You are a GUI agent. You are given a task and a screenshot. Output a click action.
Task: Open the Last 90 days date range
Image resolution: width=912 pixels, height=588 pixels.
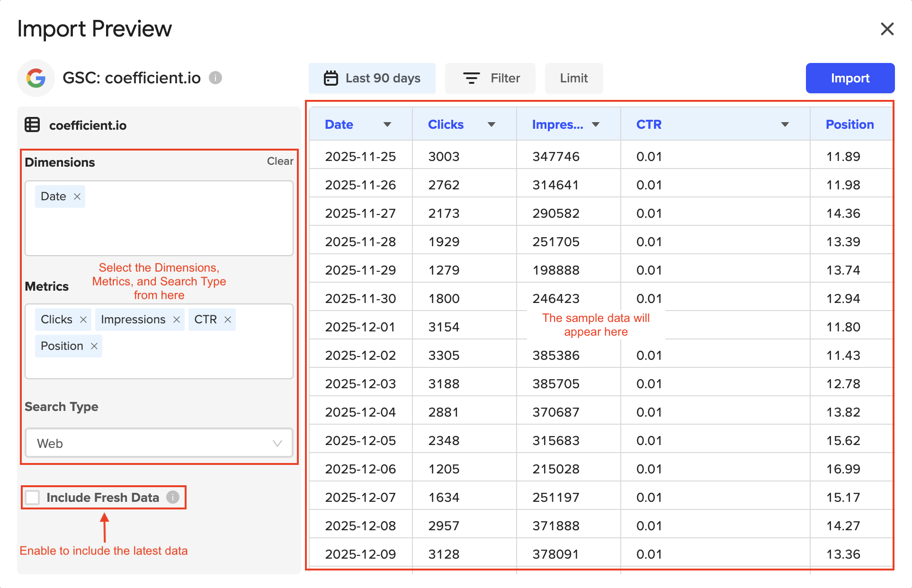(x=372, y=78)
